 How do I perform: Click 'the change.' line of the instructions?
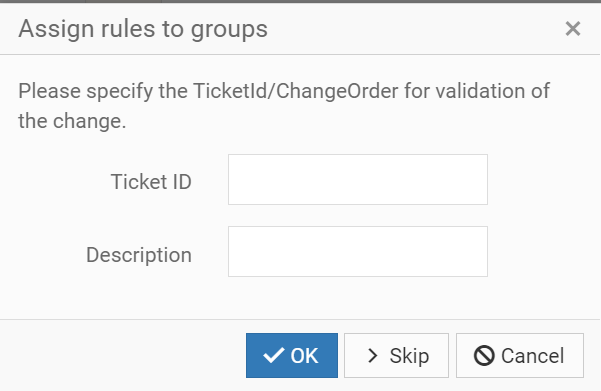pos(72,121)
